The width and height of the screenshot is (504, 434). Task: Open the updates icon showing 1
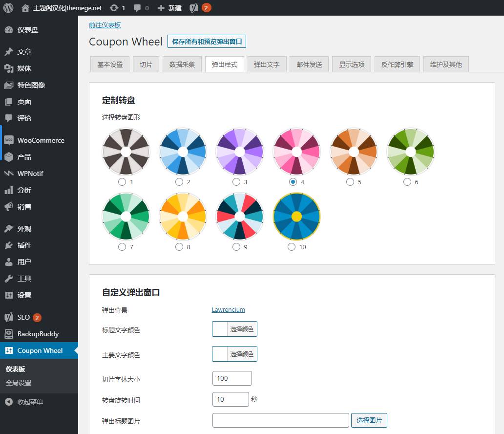pos(114,8)
